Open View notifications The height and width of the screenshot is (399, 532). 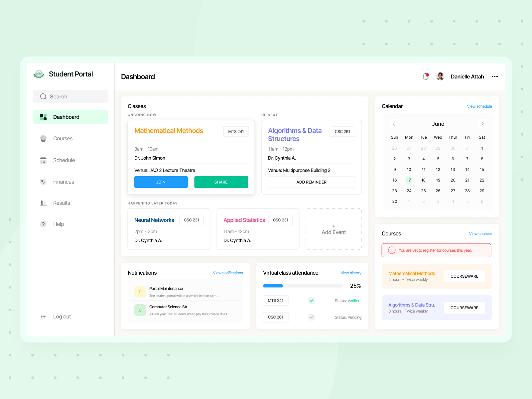click(228, 273)
